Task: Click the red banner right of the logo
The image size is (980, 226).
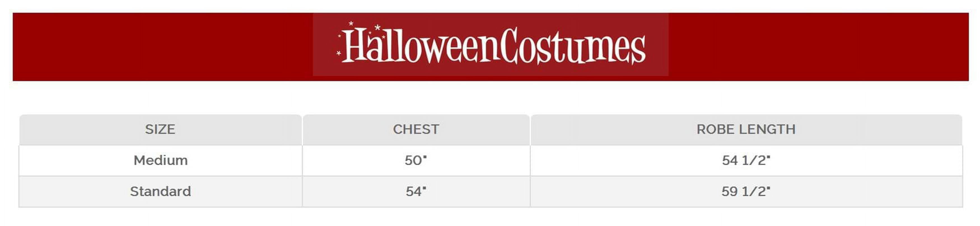Action: (818, 47)
